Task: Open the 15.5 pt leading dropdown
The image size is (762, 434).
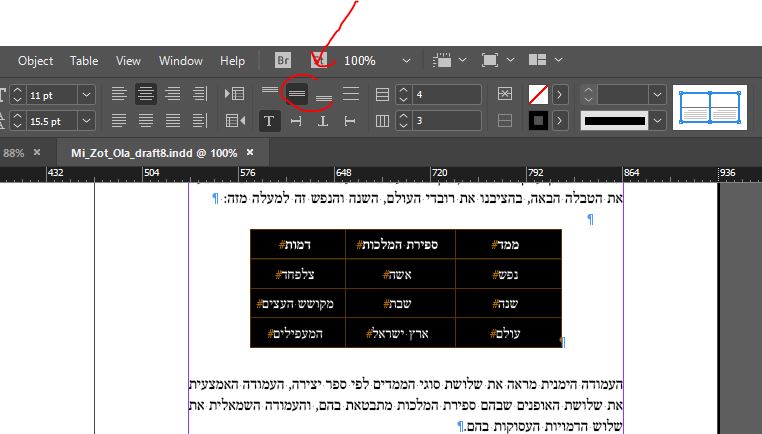Action: (87, 121)
